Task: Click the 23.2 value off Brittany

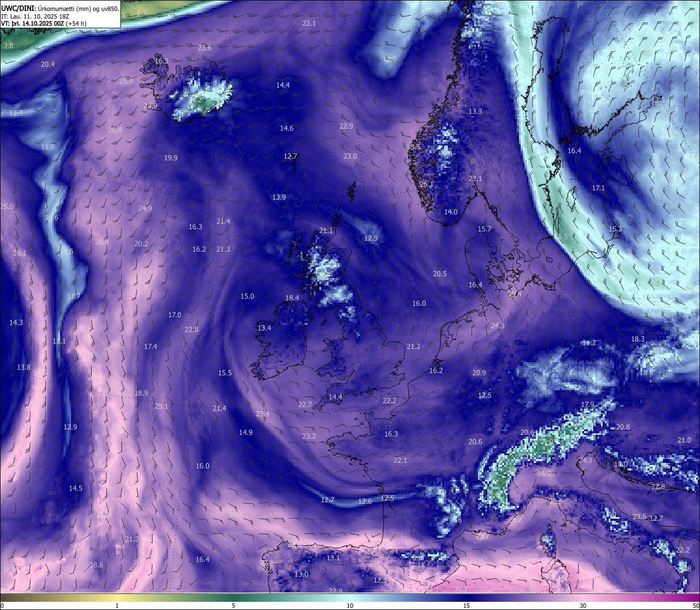Action: [309, 437]
